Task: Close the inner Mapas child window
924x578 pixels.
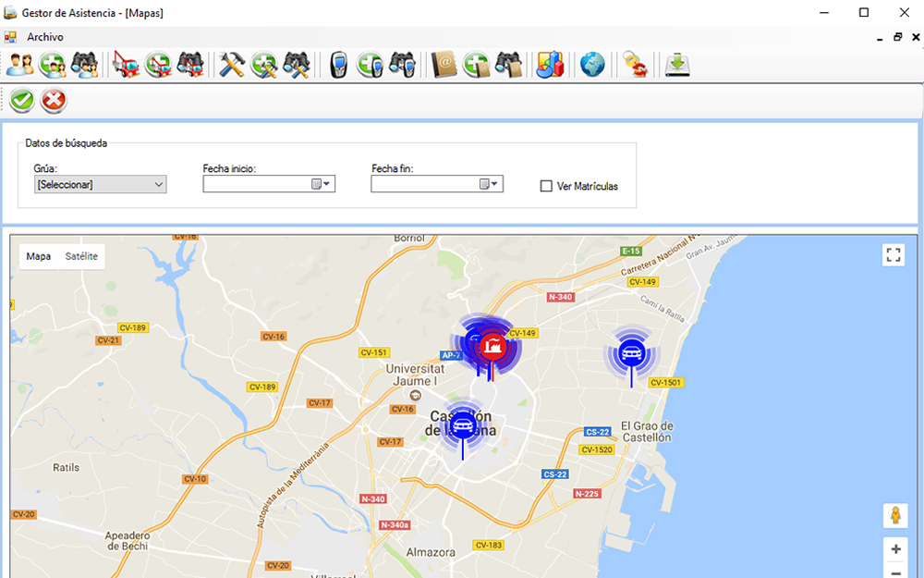Action: tap(916, 37)
